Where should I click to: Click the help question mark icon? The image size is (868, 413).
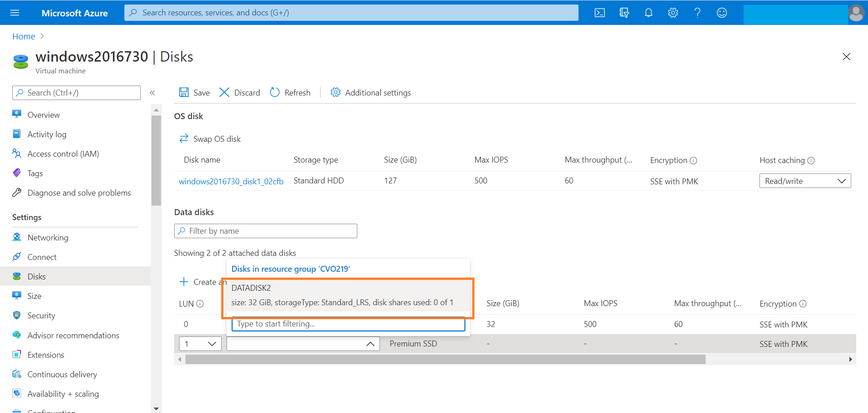[x=697, y=13]
